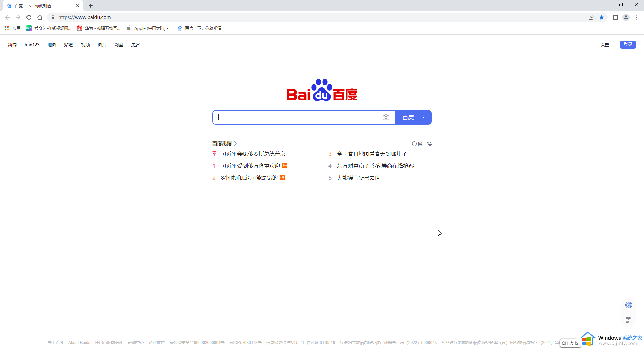Open the browser side panel

coord(615,17)
